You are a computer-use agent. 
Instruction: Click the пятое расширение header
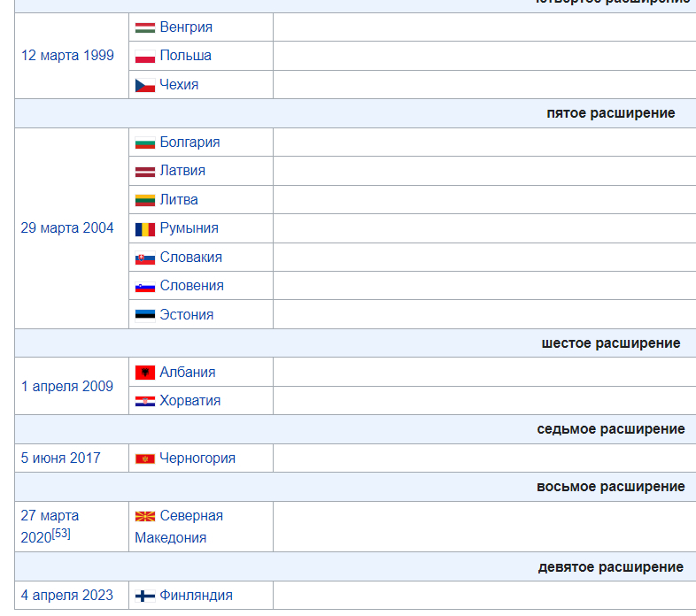611,113
